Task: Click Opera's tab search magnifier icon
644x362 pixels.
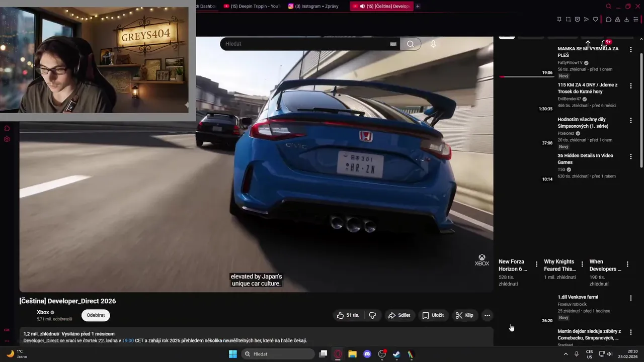Action: tap(608, 6)
